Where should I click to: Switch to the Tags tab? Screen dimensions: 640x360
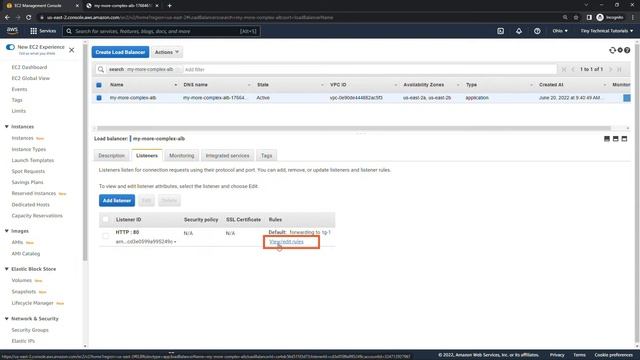coord(267,156)
